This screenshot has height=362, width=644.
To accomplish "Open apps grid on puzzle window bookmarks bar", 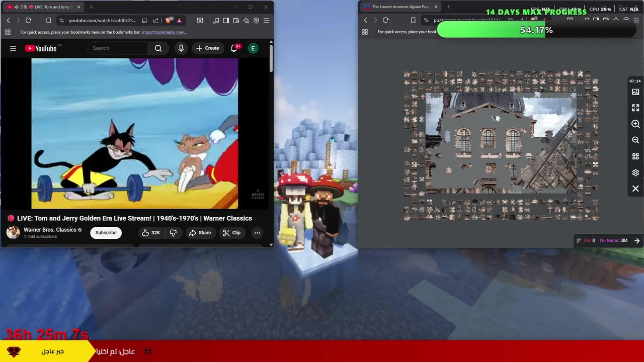I will click(x=365, y=32).
